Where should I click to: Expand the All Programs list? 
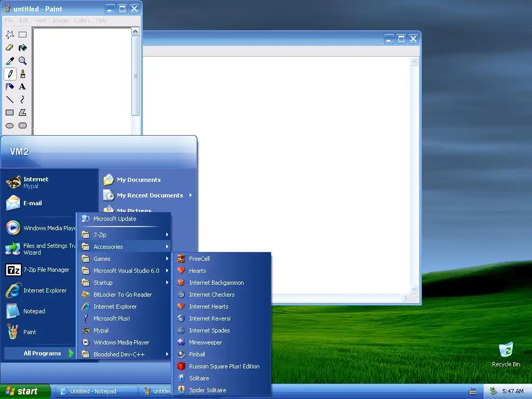(40, 353)
